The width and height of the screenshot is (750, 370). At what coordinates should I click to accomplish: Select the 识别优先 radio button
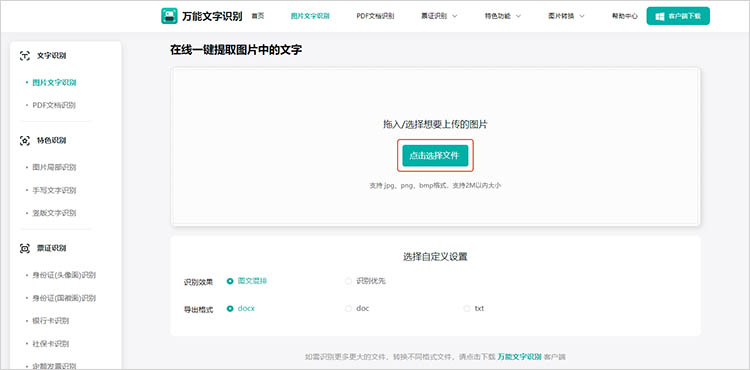click(x=348, y=281)
